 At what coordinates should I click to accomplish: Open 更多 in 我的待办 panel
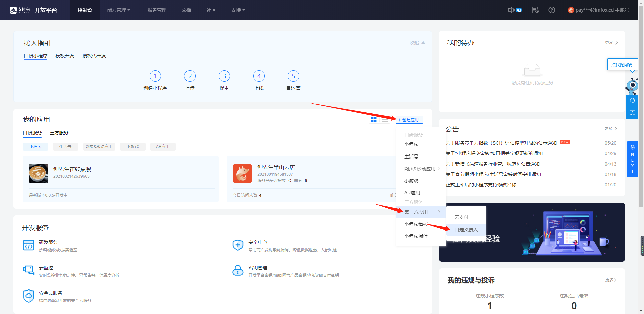[611, 43]
